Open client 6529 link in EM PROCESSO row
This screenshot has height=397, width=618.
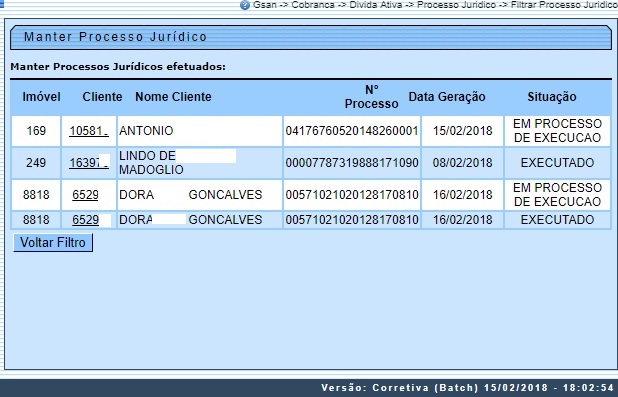85,195
